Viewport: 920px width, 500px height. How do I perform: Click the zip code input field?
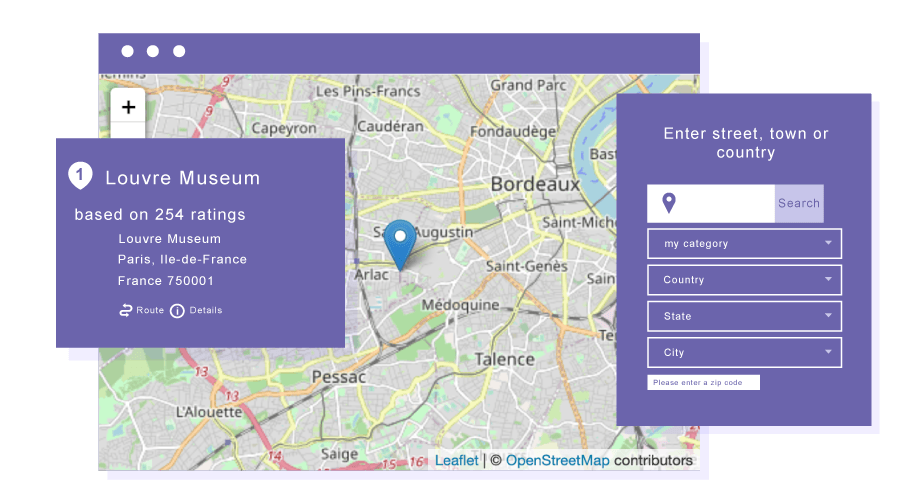[703, 383]
